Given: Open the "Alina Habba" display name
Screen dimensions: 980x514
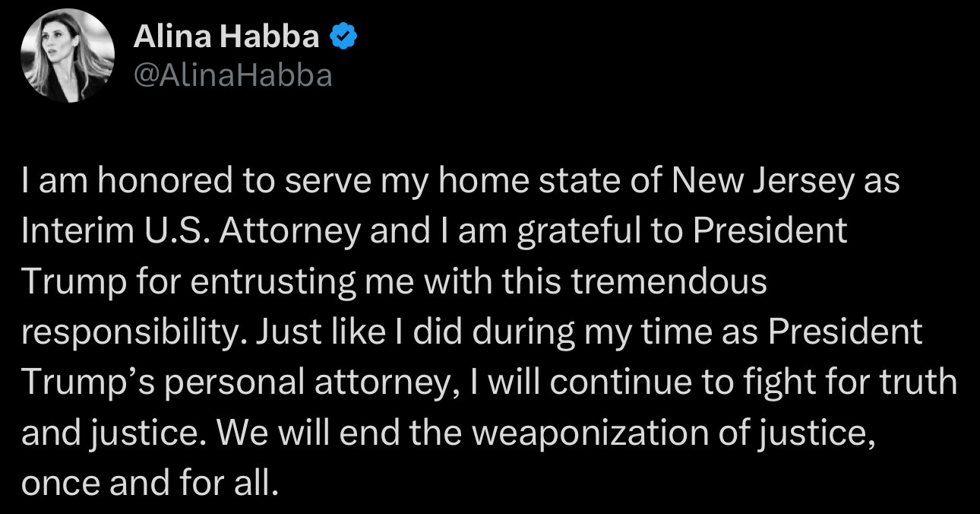Looking at the screenshot, I should (226, 36).
